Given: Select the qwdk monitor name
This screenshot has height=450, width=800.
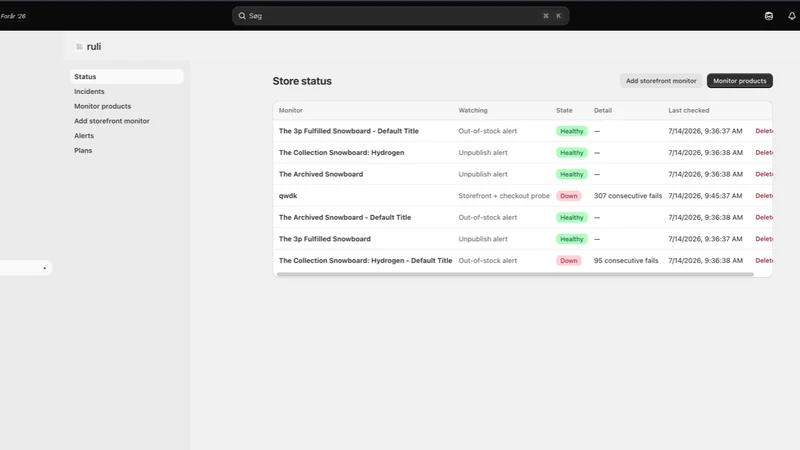Looking at the screenshot, I should point(288,196).
